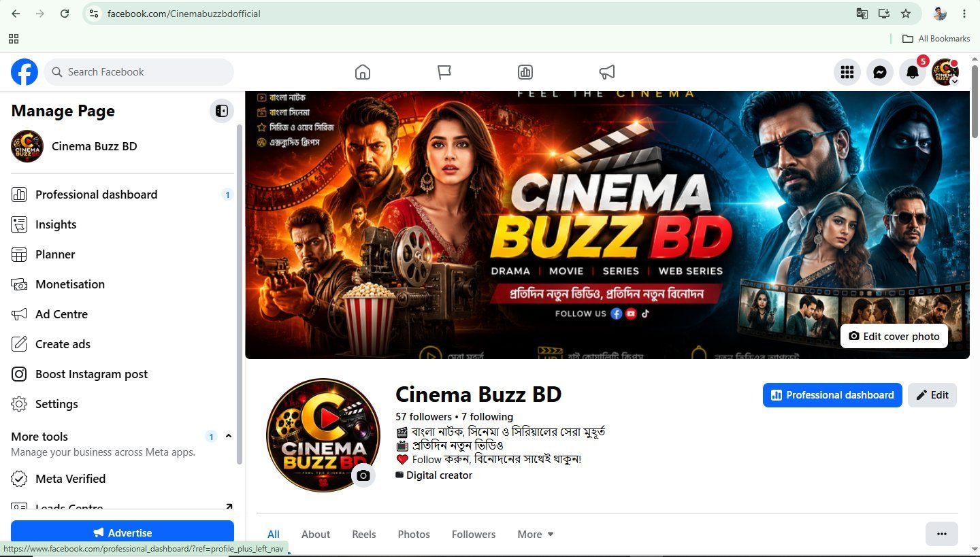Switch to the Reels tab
The image size is (980, 557).
click(364, 535)
